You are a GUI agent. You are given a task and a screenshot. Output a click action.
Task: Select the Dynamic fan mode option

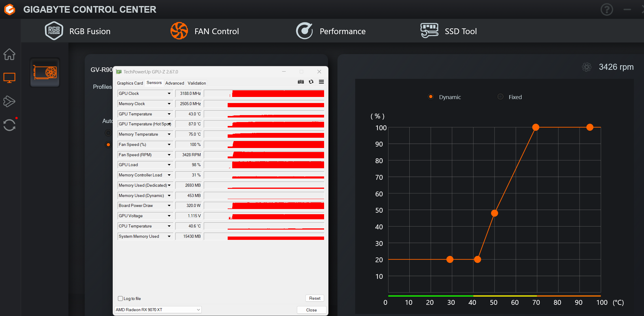tap(431, 97)
